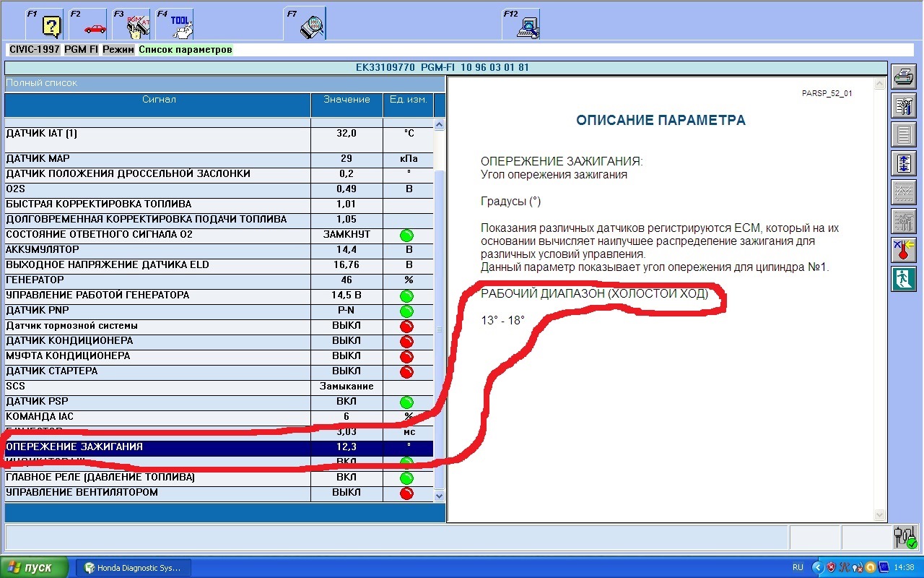Image resolution: width=924 pixels, height=578 pixels.
Task: Click the F12 computer icon
Action: (x=524, y=26)
